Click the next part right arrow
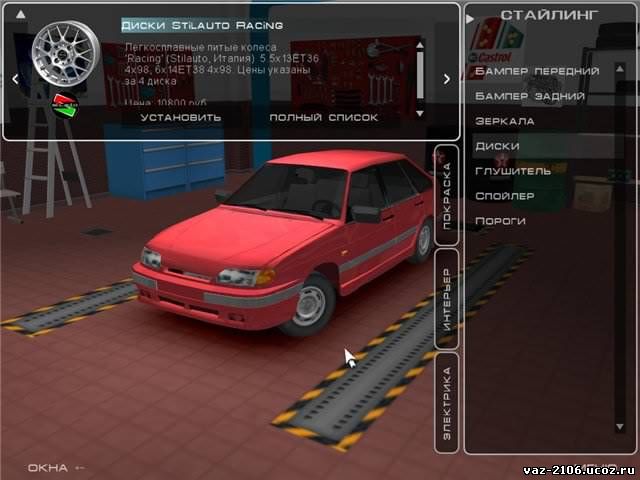This screenshot has width=640, height=480. pos(447,79)
